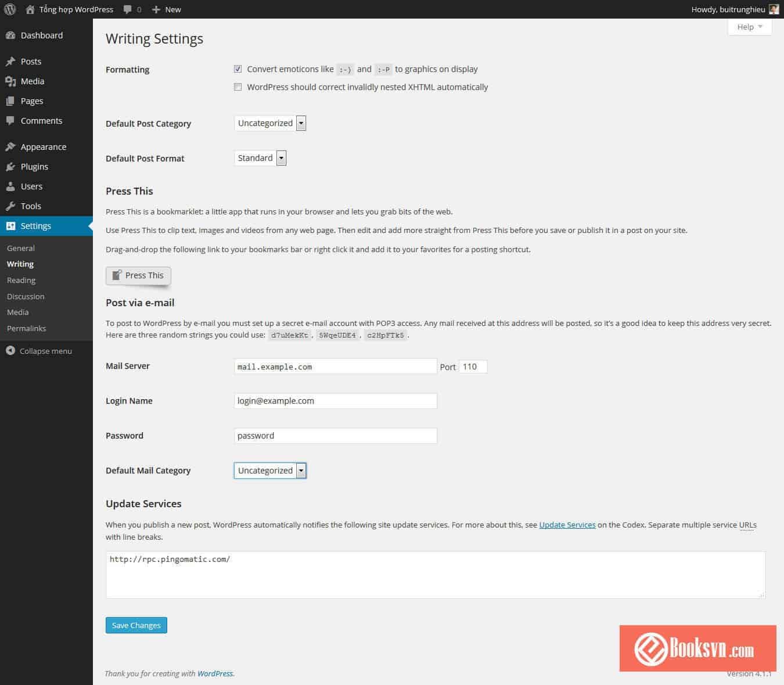This screenshot has height=685, width=784.
Task: Focus the Login Name input field
Action: point(336,401)
